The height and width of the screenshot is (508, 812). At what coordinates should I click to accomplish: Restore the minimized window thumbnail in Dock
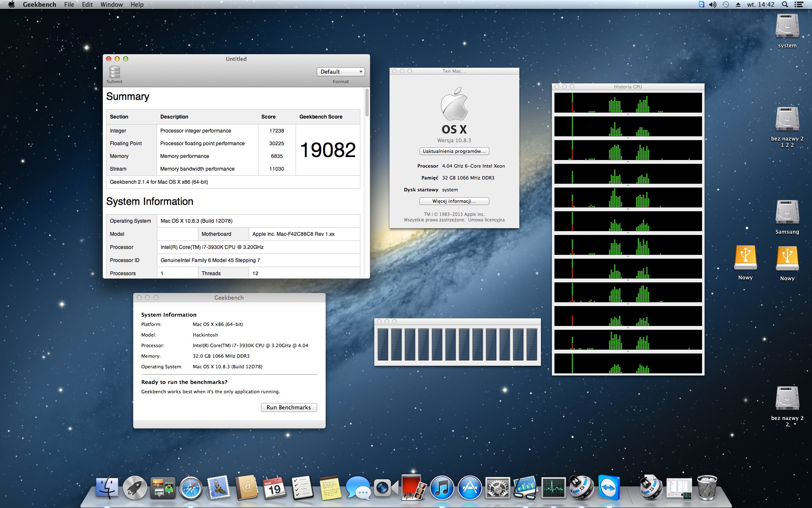pyautogui.click(x=679, y=488)
